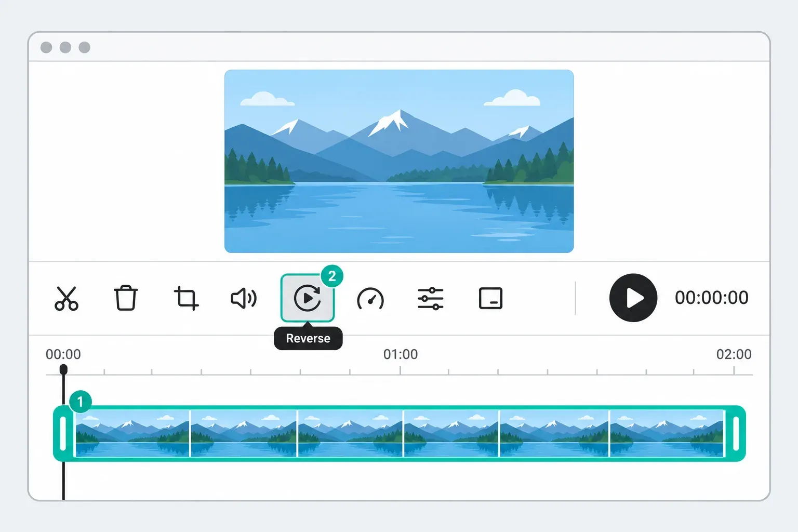Click the trash Delete icon

click(126, 298)
